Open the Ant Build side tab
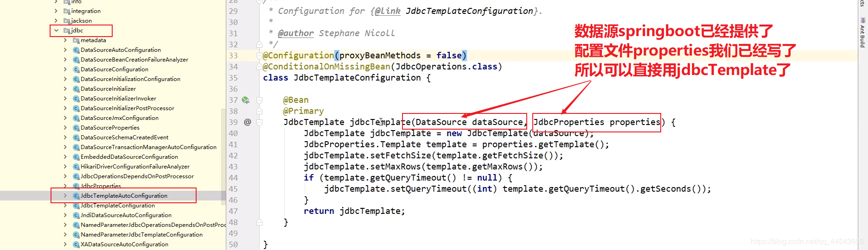The height and width of the screenshot is (250, 868). click(862, 32)
